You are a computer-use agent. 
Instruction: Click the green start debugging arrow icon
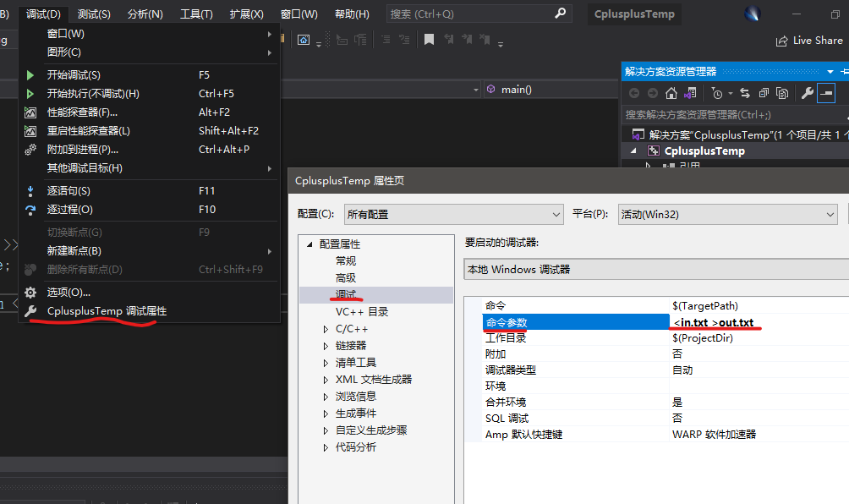30,75
